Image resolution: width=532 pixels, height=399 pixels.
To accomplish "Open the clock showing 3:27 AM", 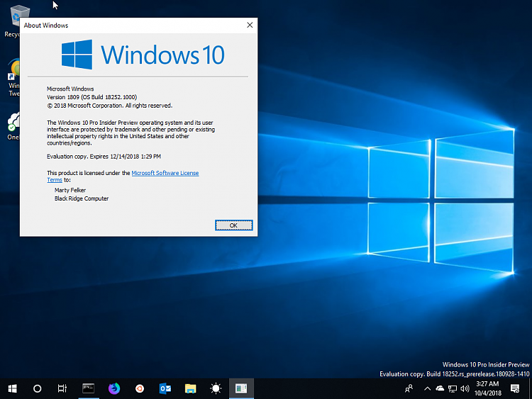I will (487, 388).
